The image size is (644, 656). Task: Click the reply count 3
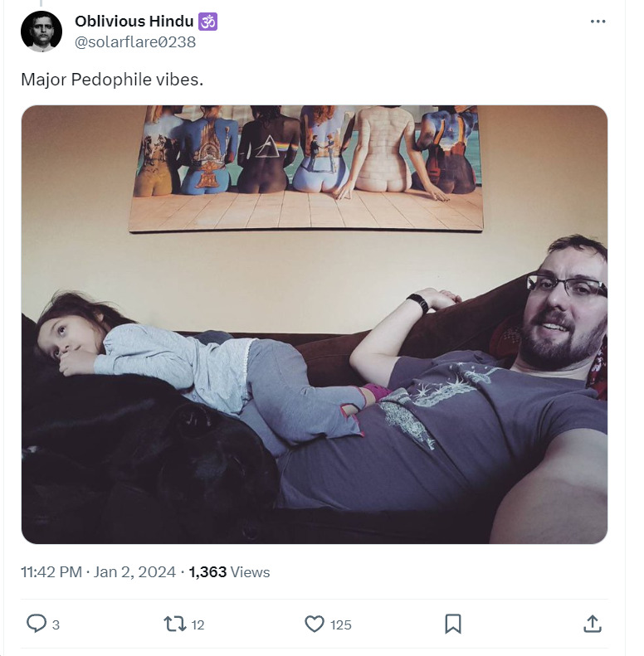coord(56,624)
